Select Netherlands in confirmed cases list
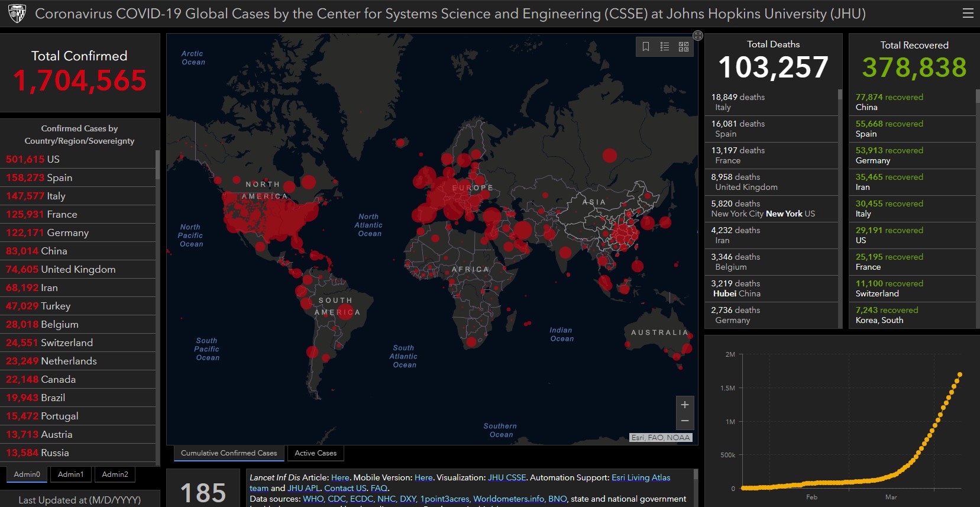This screenshot has width=980, height=507. click(78, 361)
